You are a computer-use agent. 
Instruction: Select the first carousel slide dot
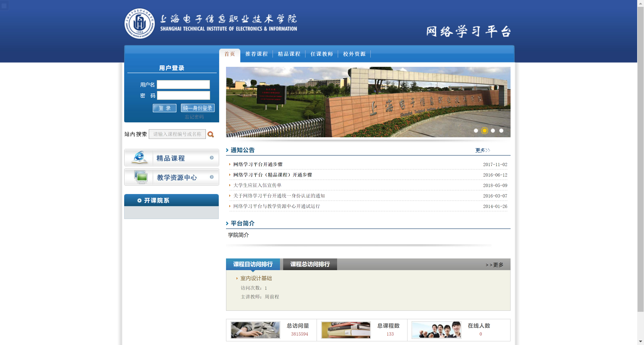[476, 130]
